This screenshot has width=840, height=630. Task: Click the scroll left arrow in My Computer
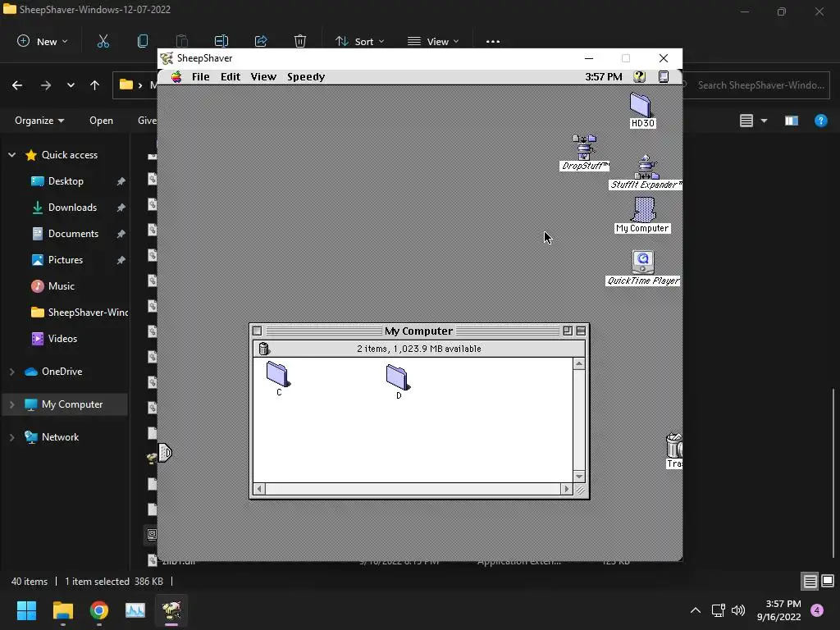(x=259, y=489)
